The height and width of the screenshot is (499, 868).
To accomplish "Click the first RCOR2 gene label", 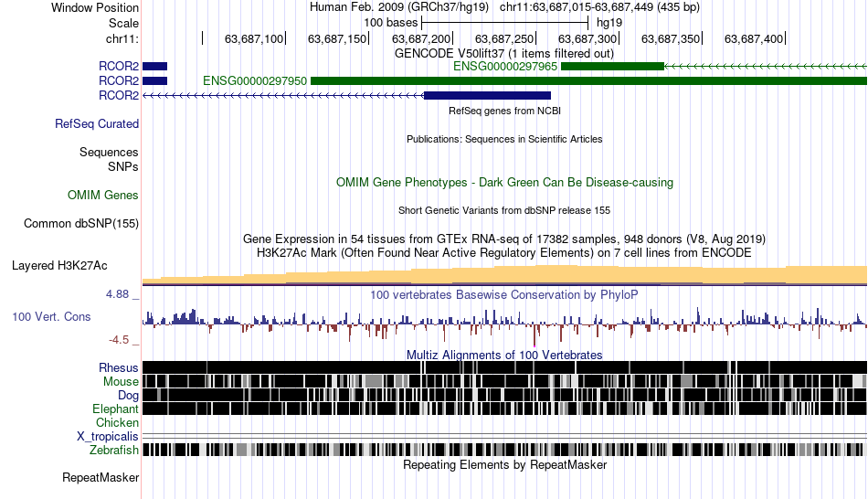I will pyautogui.click(x=119, y=67).
